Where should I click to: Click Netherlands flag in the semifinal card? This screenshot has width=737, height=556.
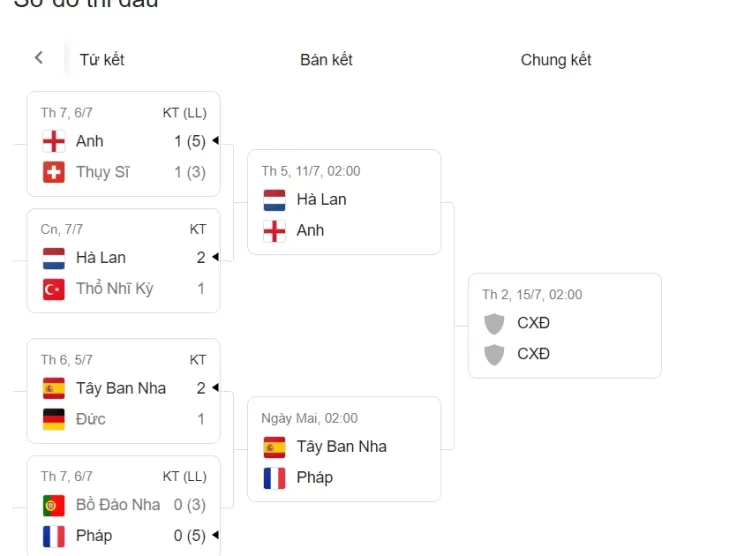pyautogui.click(x=275, y=200)
